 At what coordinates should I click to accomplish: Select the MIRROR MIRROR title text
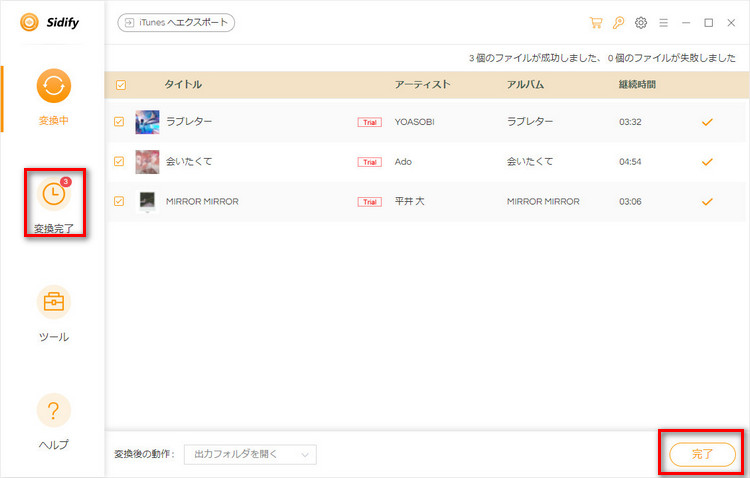(x=202, y=201)
